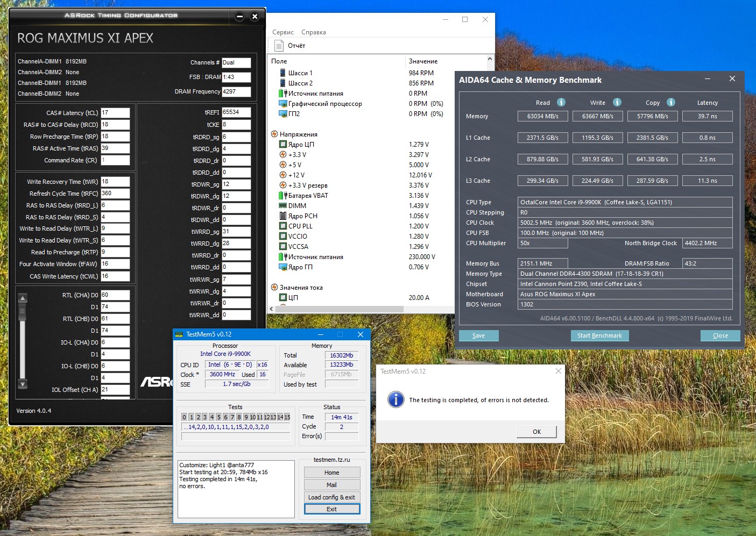Click the Графический процессор row icon
This screenshot has width=756, height=536.
282,103
